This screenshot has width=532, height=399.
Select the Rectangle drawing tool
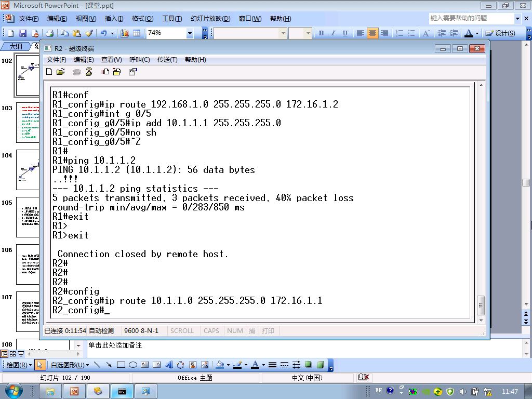coord(121,365)
